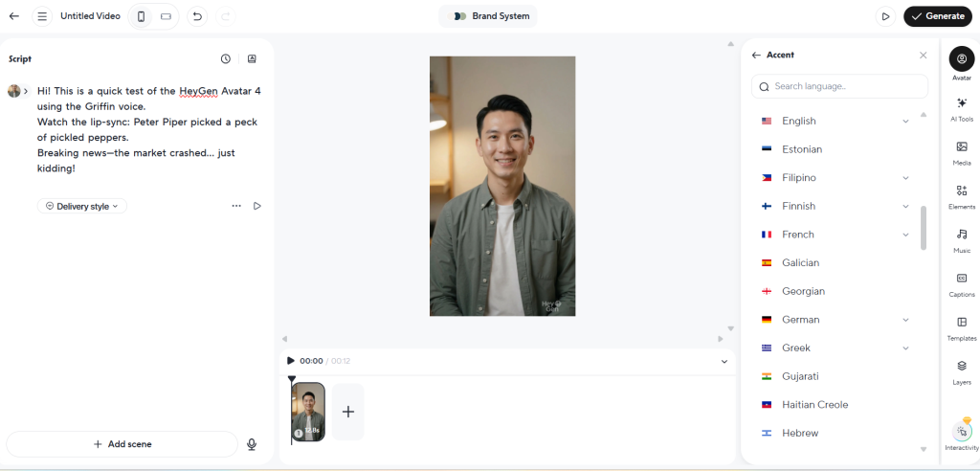The width and height of the screenshot is (980, 471).
Task: Expand the English accent options
Action: tap(905, 121)
